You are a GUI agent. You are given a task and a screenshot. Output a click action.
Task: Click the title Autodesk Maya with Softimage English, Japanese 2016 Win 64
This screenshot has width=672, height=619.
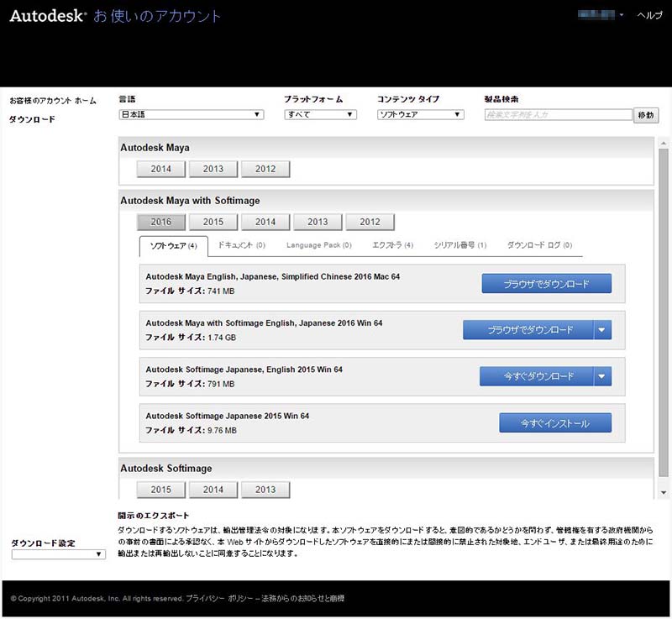[264, 323]
